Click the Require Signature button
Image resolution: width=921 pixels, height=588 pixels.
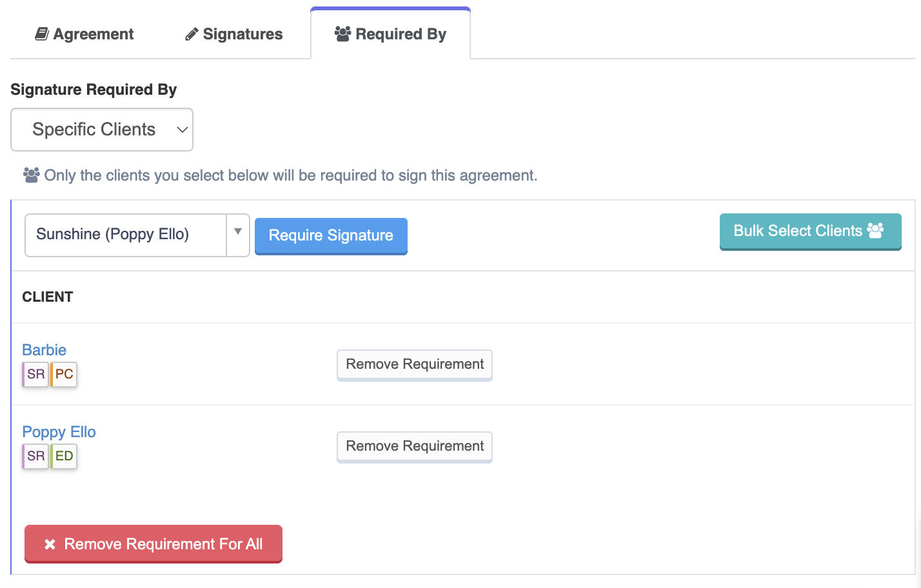[331, 236]
